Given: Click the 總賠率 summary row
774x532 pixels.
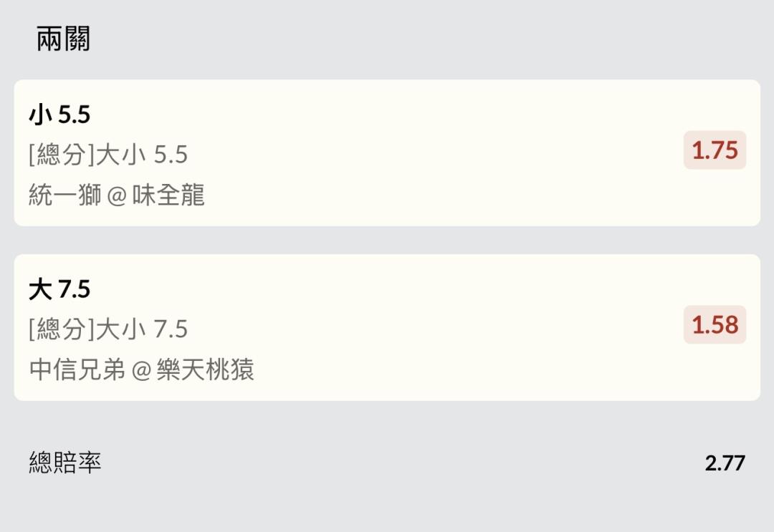Looking at the screenshot, I should point(387,463).
